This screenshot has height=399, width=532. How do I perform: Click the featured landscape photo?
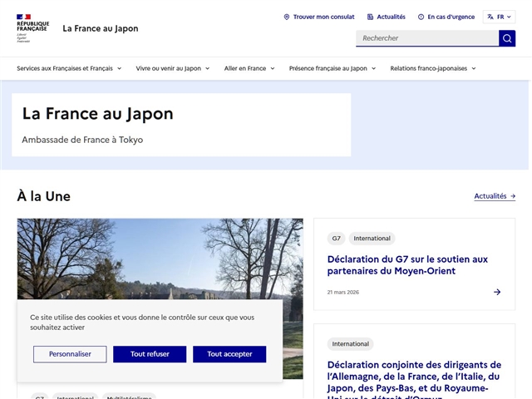160,259
